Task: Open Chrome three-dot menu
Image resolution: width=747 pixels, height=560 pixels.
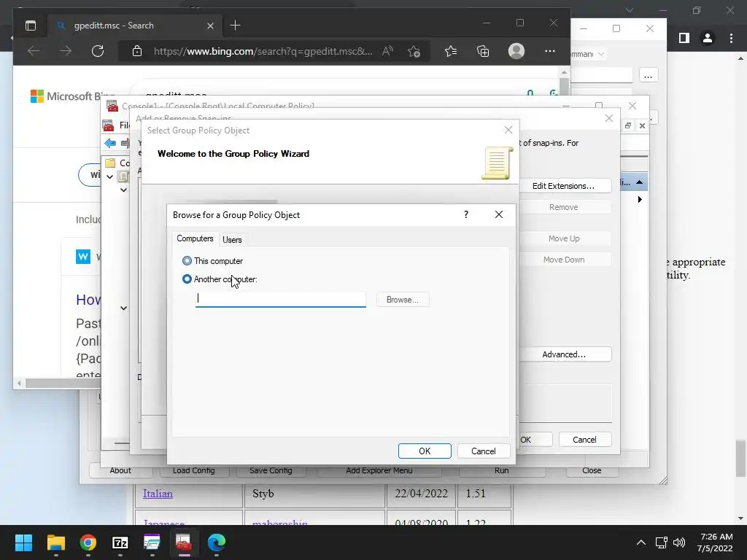Action: point(731,38)
